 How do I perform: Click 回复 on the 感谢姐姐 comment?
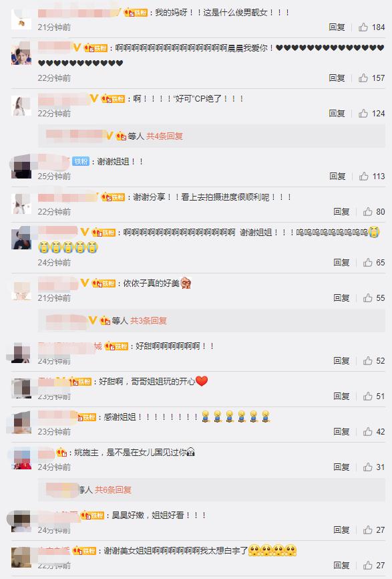click(x=341, y=432)
